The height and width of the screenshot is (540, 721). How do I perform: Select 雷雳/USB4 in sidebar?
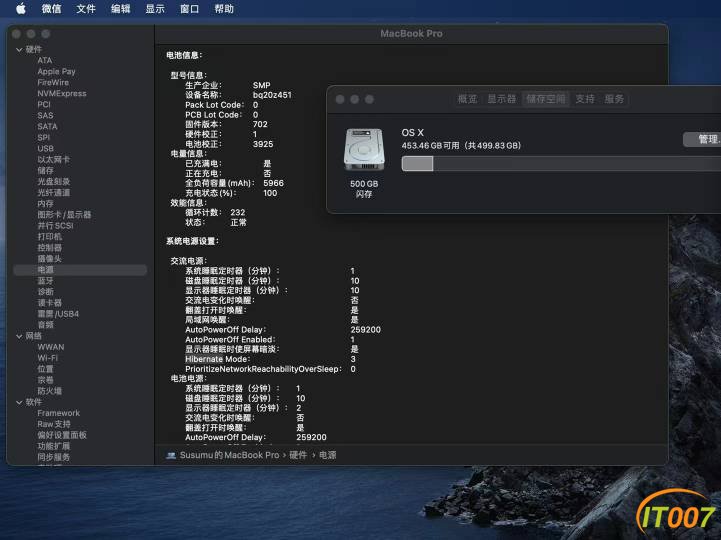[x=58, y=314]
